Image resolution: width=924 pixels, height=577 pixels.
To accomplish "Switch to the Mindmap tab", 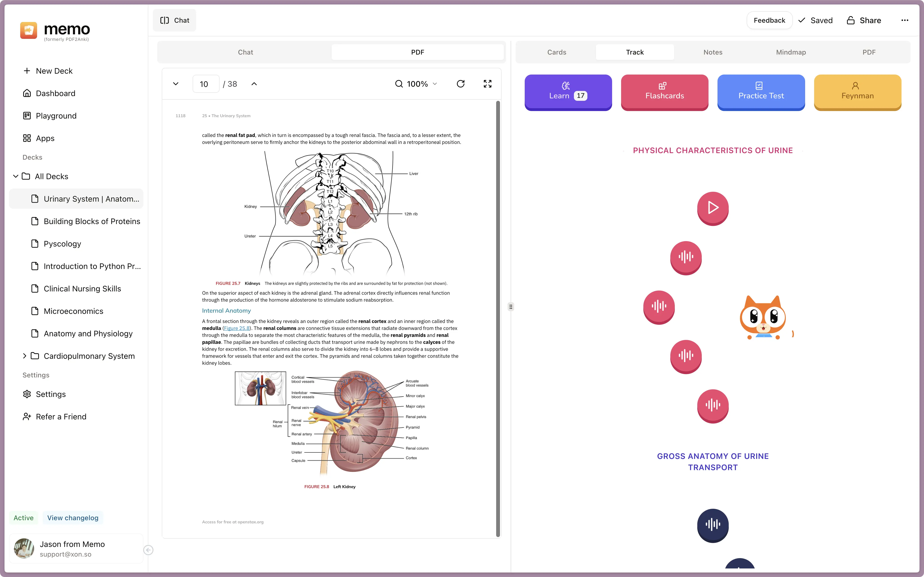I will pos(791,52).
